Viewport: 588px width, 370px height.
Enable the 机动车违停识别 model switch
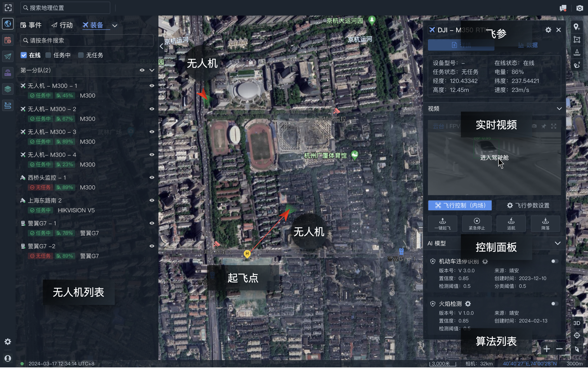coord(554,261)
